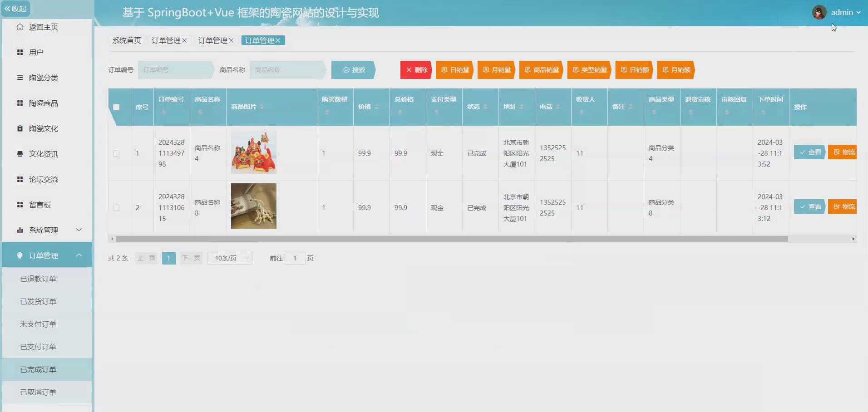Click sort arrows under 总价格 header

tap(400, 112)
